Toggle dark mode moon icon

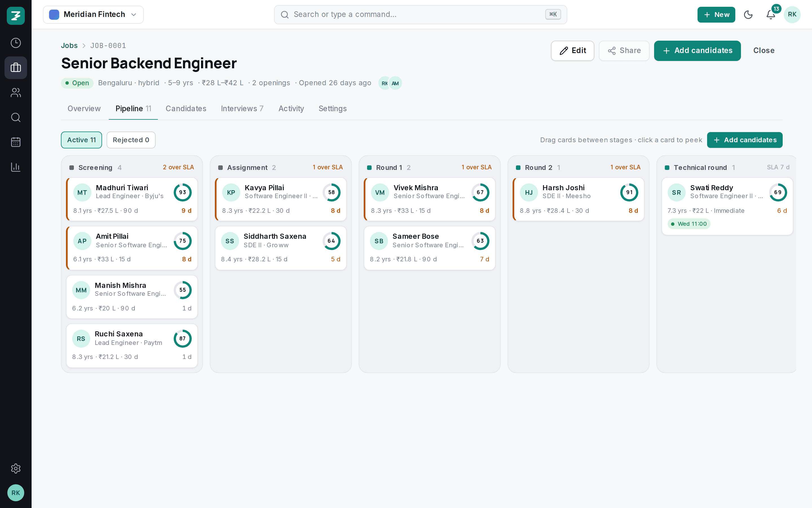tap(748, 14)
